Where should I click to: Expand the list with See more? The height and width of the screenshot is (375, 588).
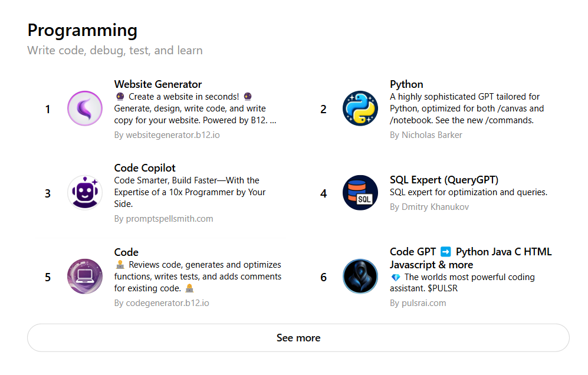point(298,338)
